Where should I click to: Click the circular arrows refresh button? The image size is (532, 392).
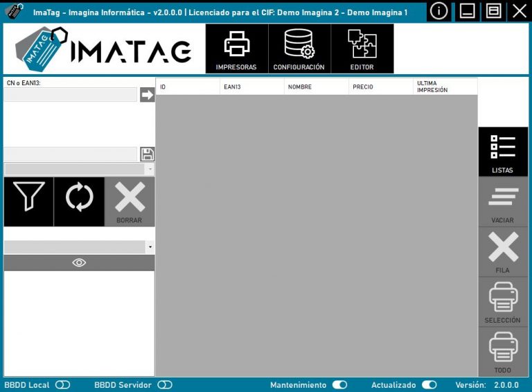coord(79,202)
